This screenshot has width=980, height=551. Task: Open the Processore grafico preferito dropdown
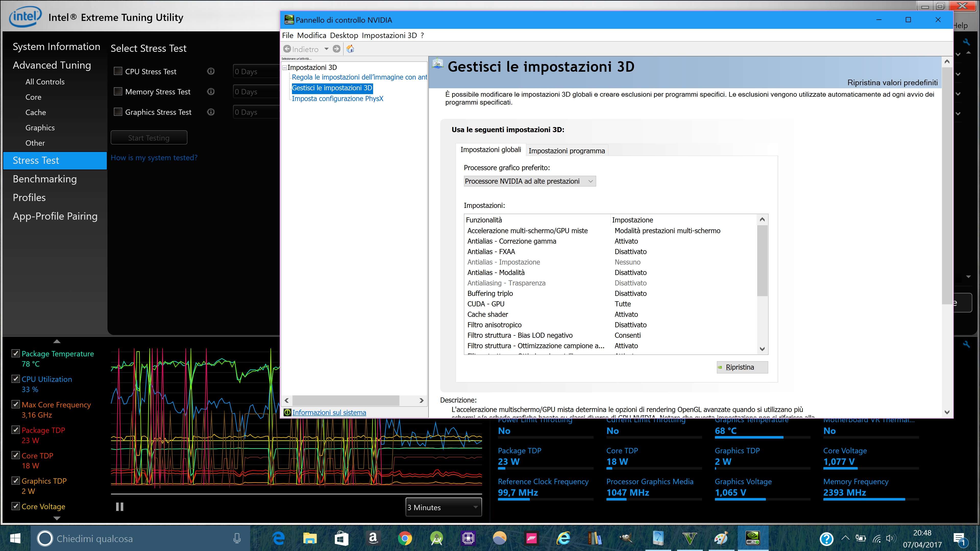[530, 181]
